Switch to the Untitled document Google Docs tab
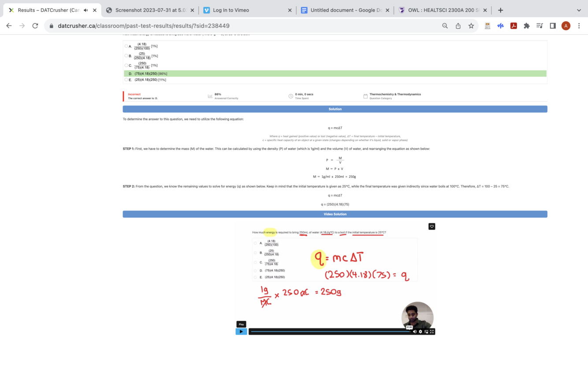The width and height of the screenshot is (588, 368). tap(345, 10)
